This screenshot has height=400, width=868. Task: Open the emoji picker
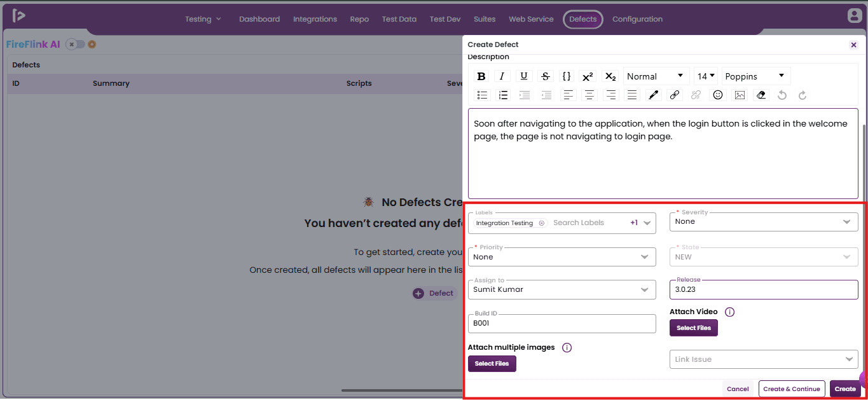click(x=718, y=95)
